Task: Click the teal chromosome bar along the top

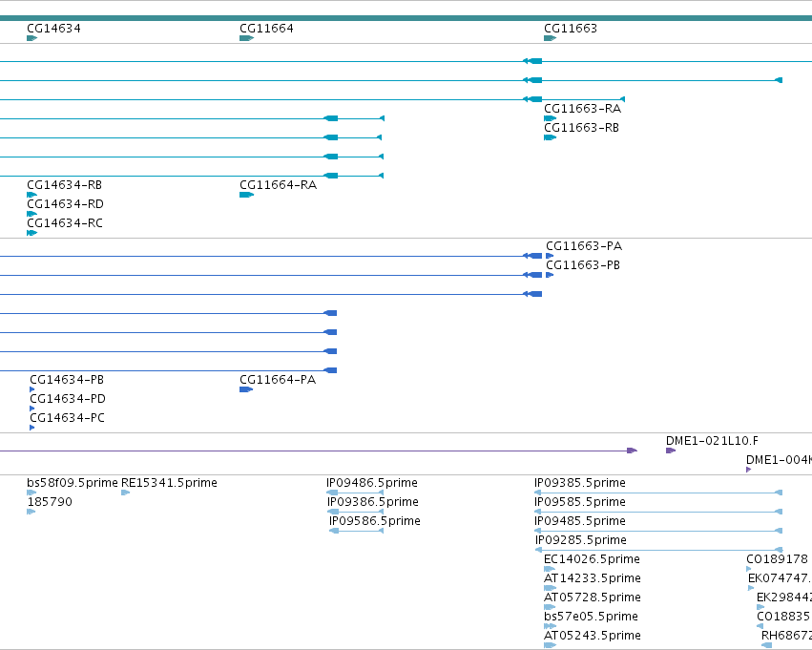Action: [406, 18]
